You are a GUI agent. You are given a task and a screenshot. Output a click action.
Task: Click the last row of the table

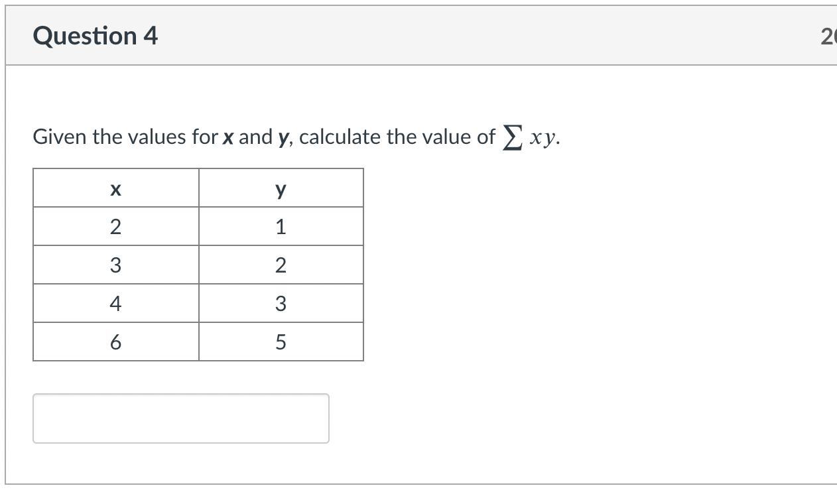pos(199,342)
